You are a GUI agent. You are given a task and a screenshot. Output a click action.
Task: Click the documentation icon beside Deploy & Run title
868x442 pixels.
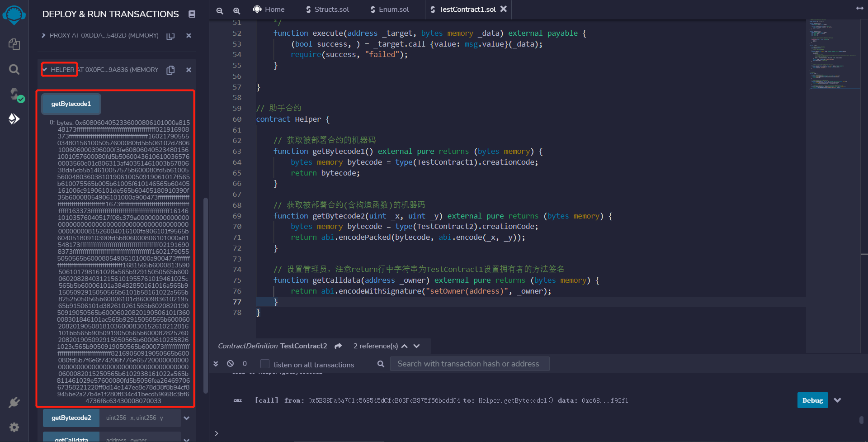click(x=192, y=14)
